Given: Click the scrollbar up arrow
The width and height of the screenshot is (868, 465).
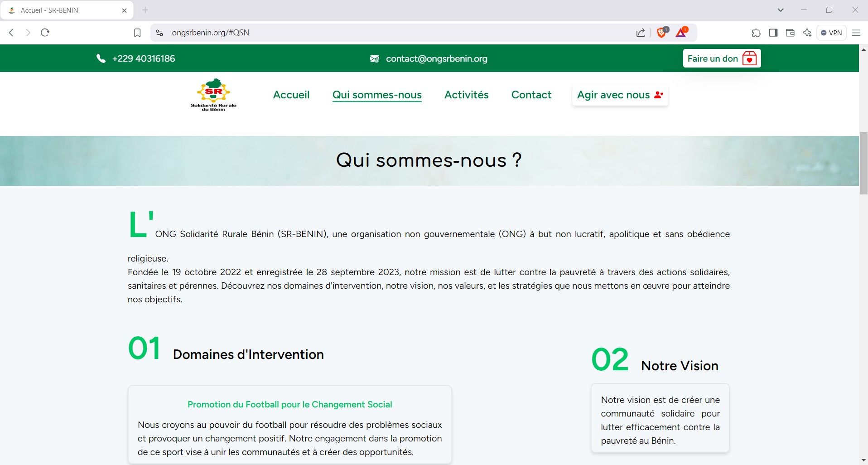Looking at the screenshot, I should coord(863,49).
